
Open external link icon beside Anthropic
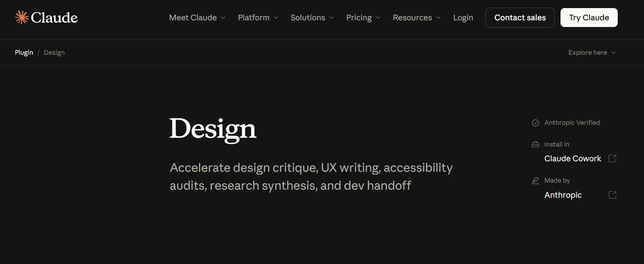(612, 195)
